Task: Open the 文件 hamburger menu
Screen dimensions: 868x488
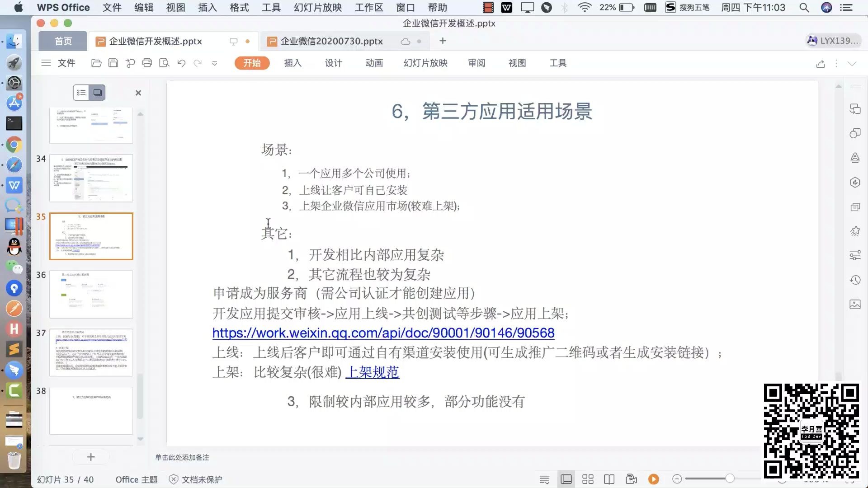Action: (58, 63)
